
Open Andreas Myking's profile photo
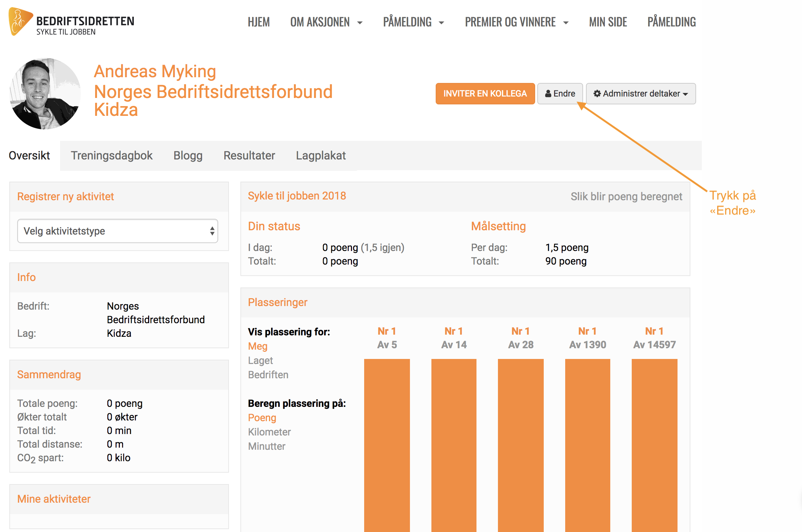45,94
